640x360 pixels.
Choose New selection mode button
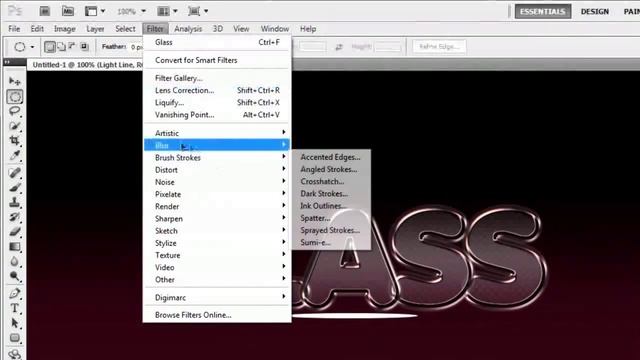tap(50, 47)
